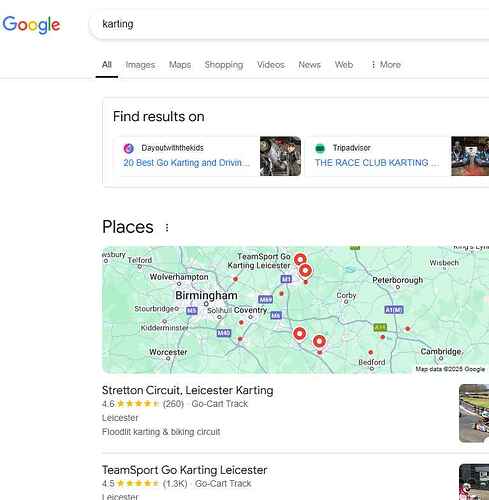Click the M5 motorway badge on map
489x500 pixels.
192,311
